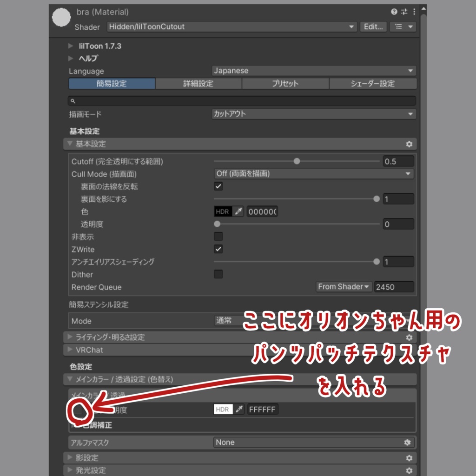Viewport: 476px width, 476px height.
Task: Adjust the 透明度 slider
Action: tap(297, 224)
